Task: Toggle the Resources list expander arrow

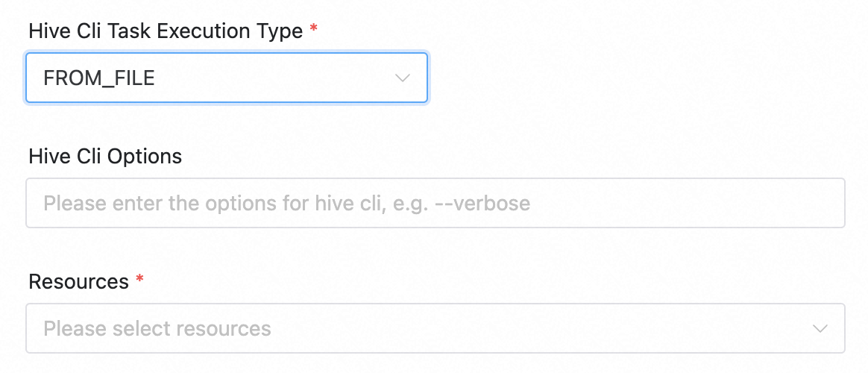Action: pyautogui.click(x=820, y=328)
